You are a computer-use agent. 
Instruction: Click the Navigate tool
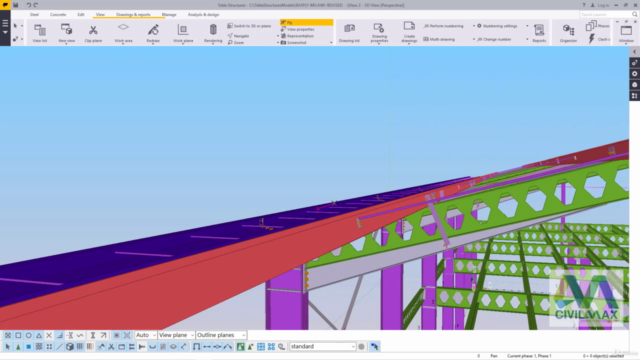pos(239,36)
